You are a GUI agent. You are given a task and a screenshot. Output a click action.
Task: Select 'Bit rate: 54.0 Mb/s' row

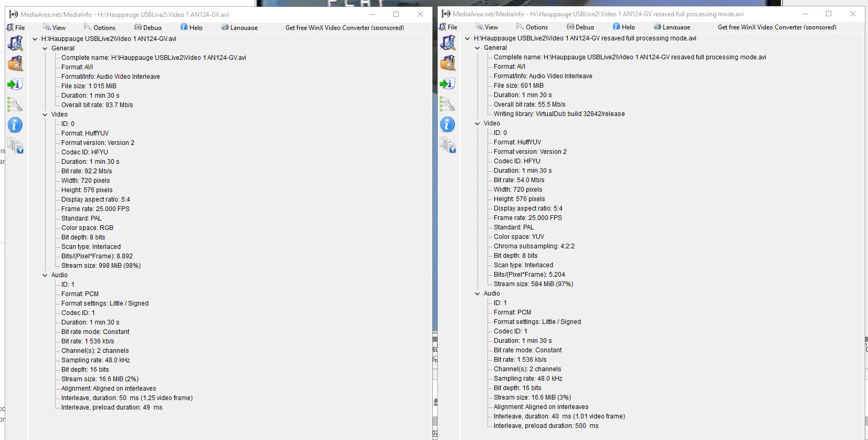pyautogui.click(x=519, y=180)
